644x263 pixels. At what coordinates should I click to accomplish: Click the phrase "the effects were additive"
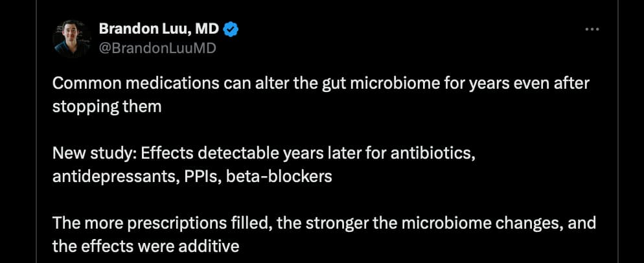146,246
